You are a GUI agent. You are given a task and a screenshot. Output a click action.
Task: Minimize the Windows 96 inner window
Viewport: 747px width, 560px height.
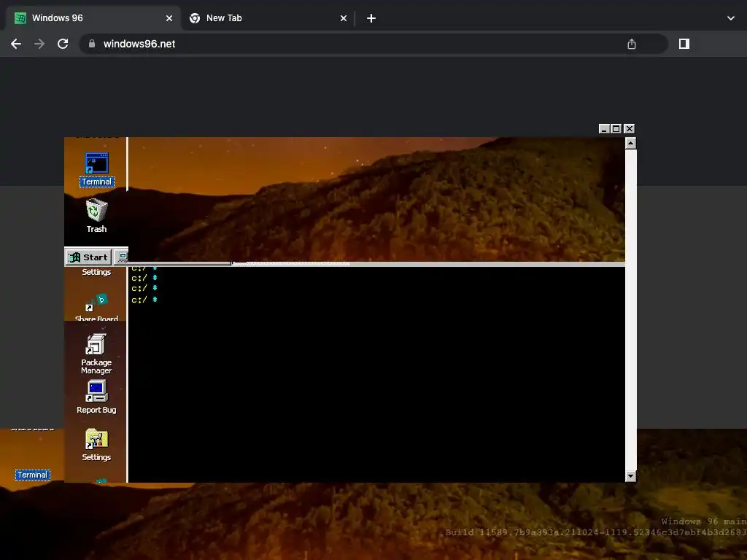point(604,129)
